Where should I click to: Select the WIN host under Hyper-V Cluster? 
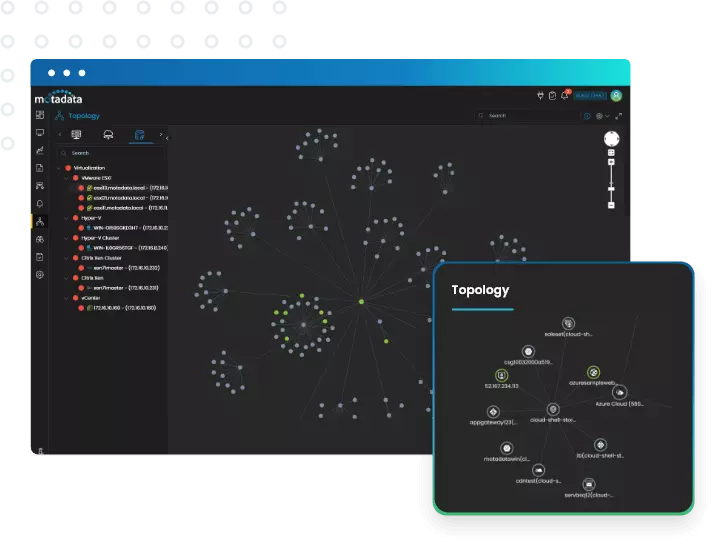point(123,248)
